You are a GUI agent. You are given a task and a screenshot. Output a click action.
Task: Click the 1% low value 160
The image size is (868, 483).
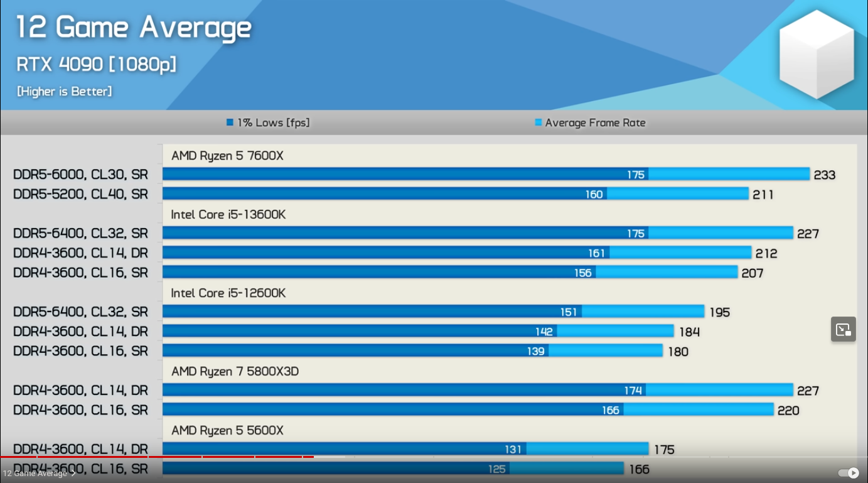pos(594,195)
